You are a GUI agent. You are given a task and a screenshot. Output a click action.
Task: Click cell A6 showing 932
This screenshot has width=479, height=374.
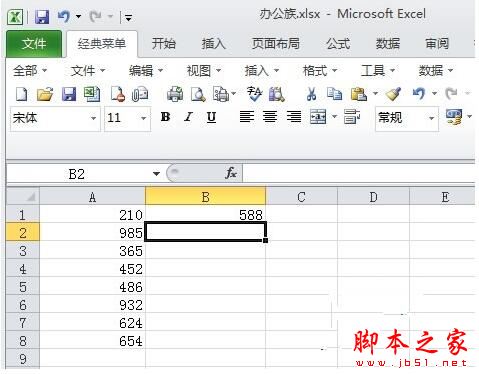coord(92,305)
